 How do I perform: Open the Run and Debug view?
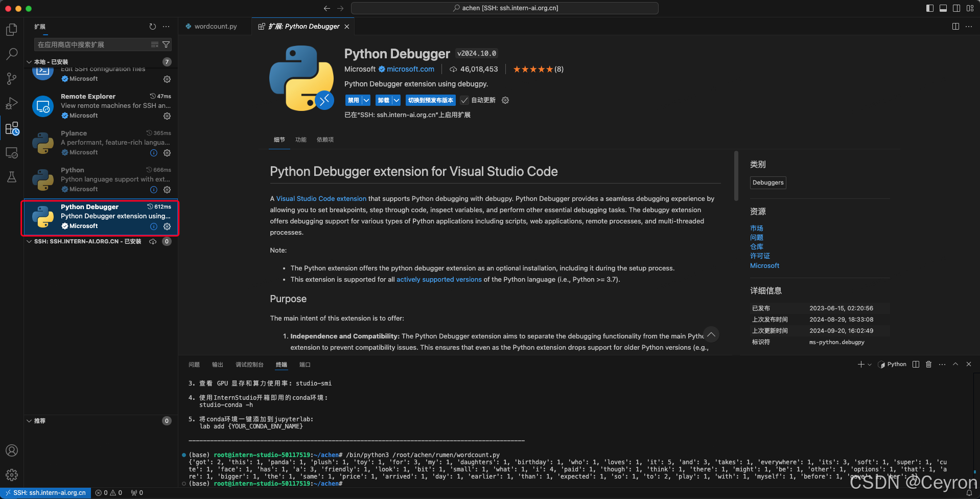point(11,103)
